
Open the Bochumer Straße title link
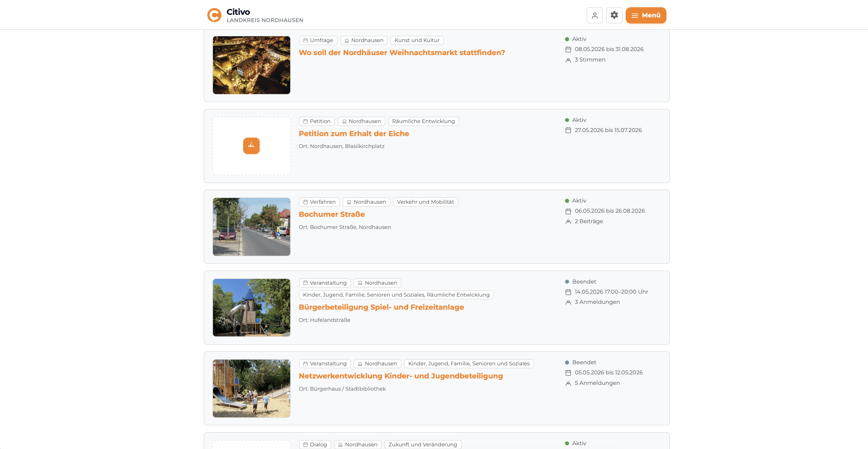pyautogui.click(x=331, y=214)
